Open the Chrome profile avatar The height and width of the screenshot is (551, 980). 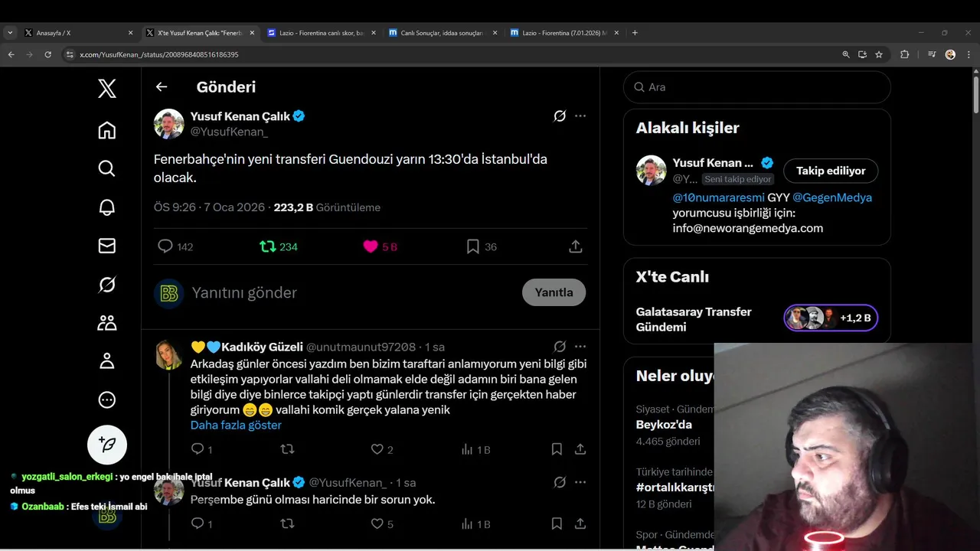tap(950, 54)
